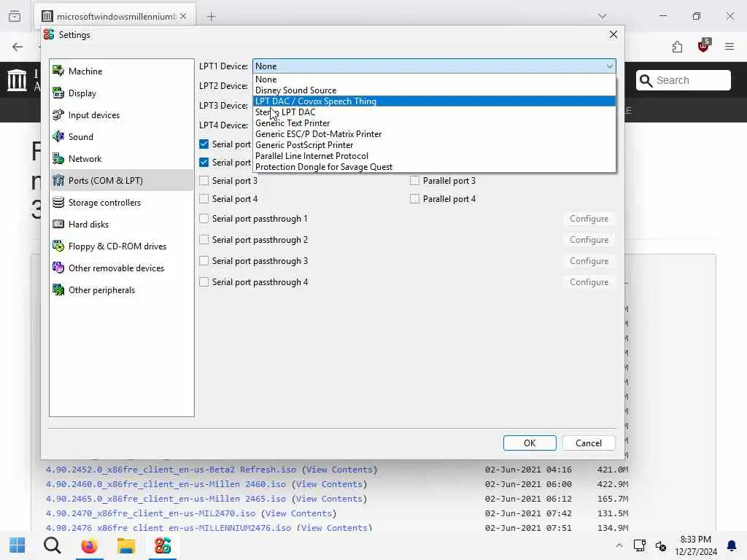Enable Serial port 4
This screenshot has width=747, height=560.
tap(204, 198)
